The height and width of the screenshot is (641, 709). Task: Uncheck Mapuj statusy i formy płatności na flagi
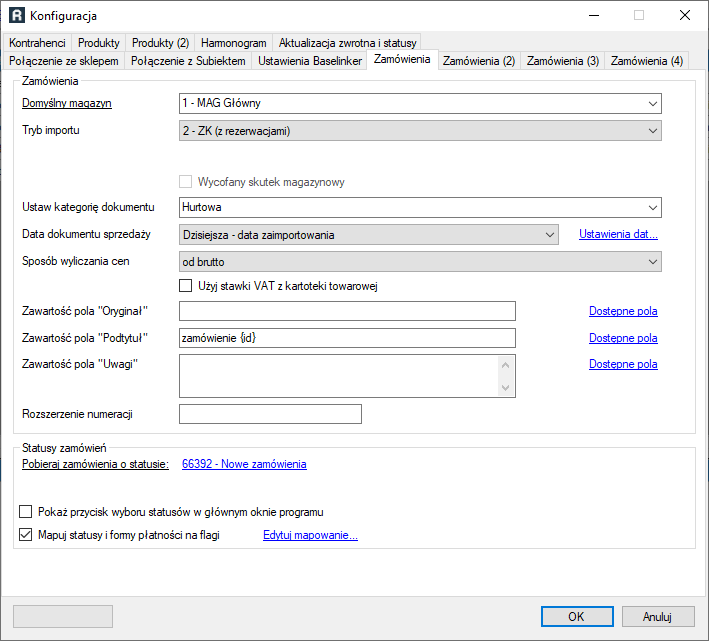(26, 535)
